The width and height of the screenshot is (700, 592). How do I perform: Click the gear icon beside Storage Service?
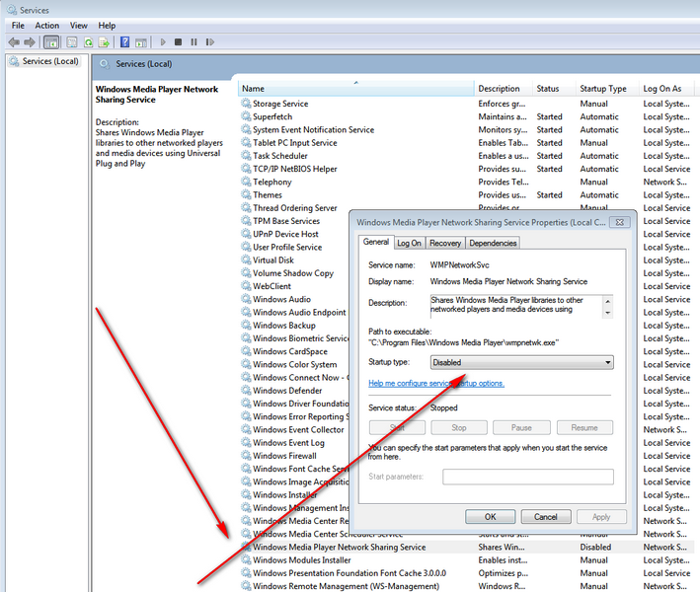(246, 104)
